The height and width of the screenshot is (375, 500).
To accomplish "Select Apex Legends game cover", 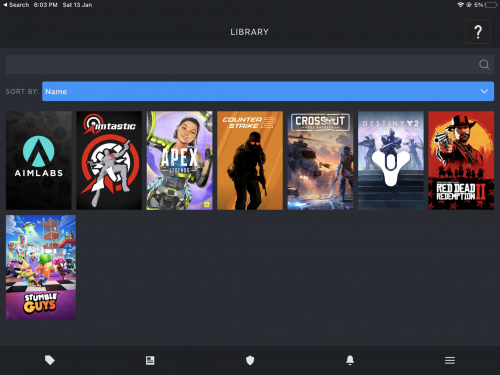I will point(180,160).
